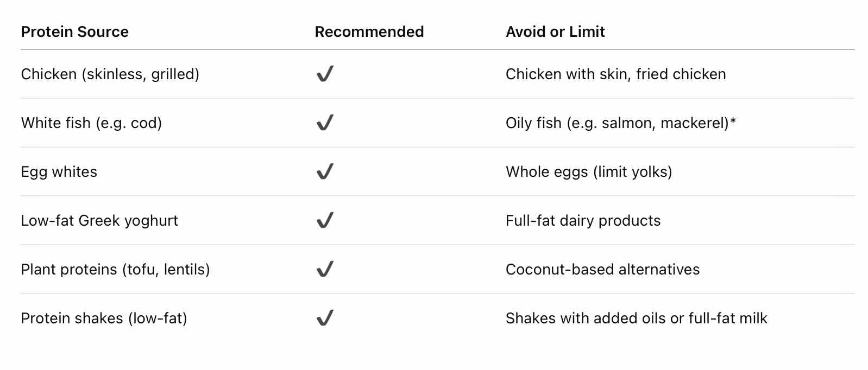The height and width of the screenshot is (370, 868).
Task: Select the Protein shakes (low-fat) cell
Action: pos(104,318)
